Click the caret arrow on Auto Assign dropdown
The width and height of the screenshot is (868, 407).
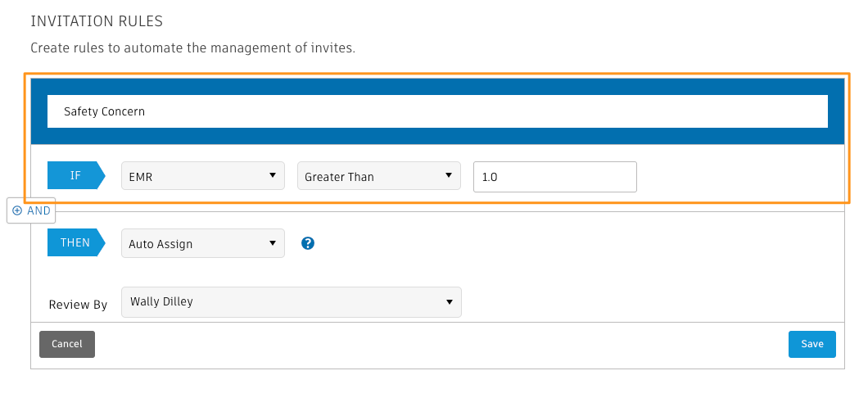pyautogui.click(x=273, y=243)
